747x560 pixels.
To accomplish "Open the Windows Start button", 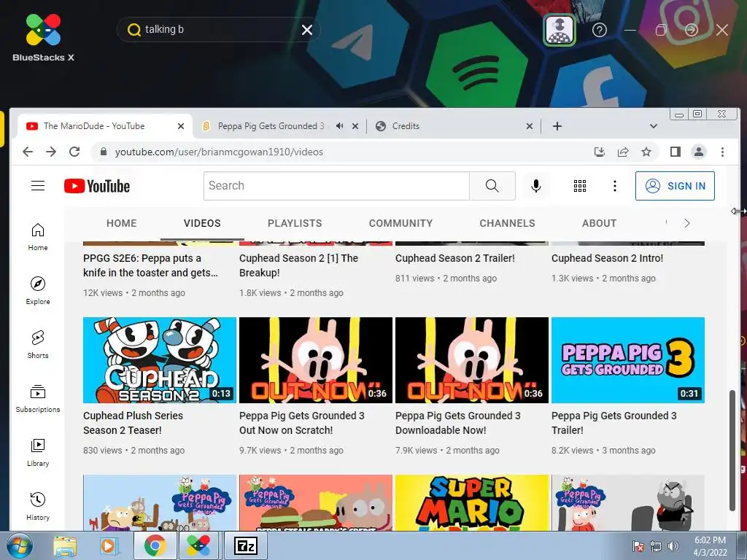I will click(18, 546).
